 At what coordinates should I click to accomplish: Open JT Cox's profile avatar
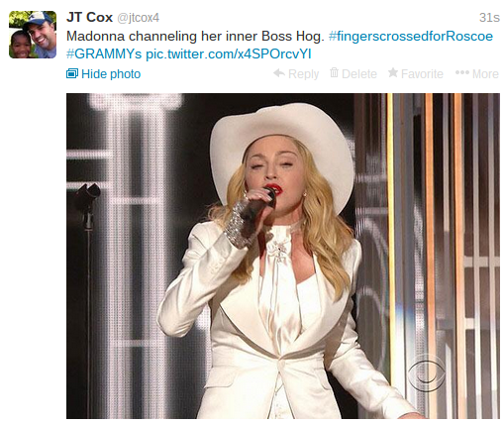coord(33,35)
